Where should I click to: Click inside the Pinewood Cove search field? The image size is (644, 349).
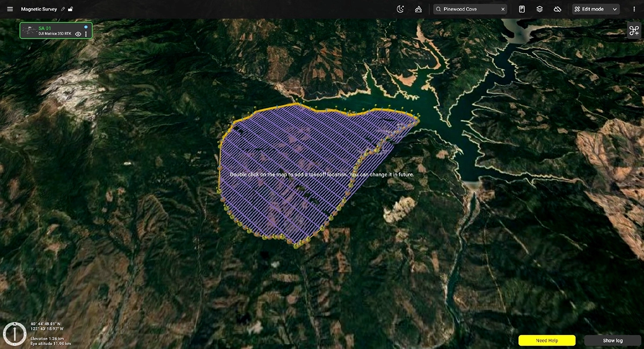(470, 9)
